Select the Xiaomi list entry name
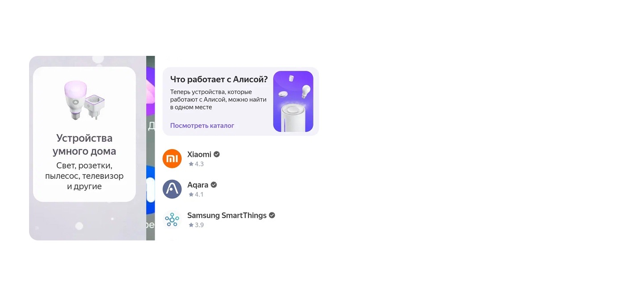644x295 pixels. [199, 154]
